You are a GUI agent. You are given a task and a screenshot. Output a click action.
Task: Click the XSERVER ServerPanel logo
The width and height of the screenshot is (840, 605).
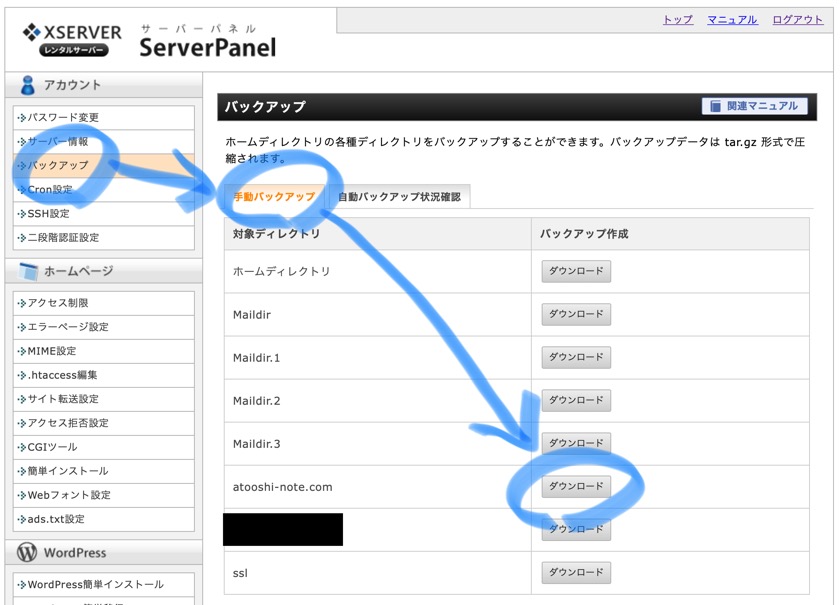pyautogui.click(x=148, y=40)
